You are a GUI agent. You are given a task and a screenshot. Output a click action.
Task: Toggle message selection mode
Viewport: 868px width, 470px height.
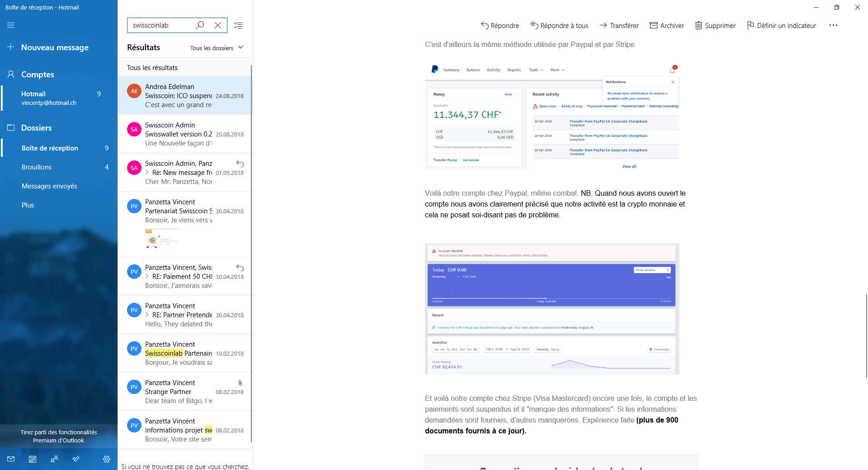click(x=238, y=25)
